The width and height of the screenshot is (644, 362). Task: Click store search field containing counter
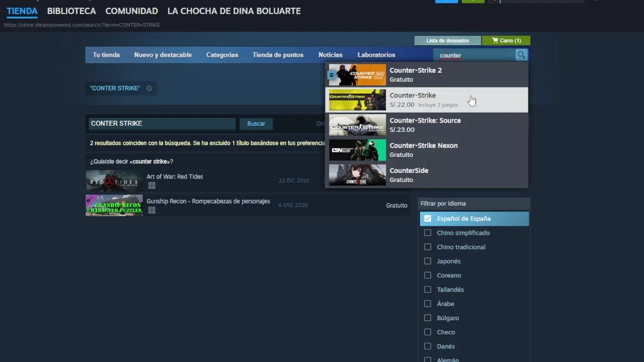[x=474, y=55]
